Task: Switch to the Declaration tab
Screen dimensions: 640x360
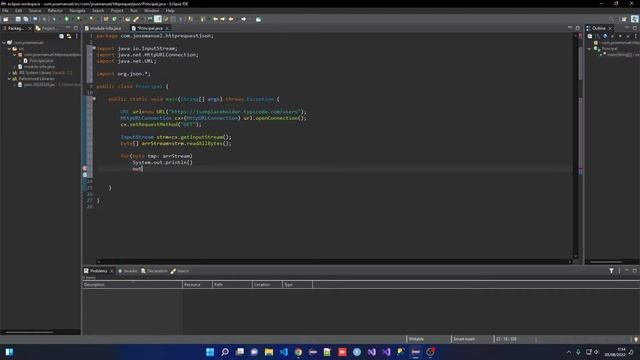Action: (154, 271)
